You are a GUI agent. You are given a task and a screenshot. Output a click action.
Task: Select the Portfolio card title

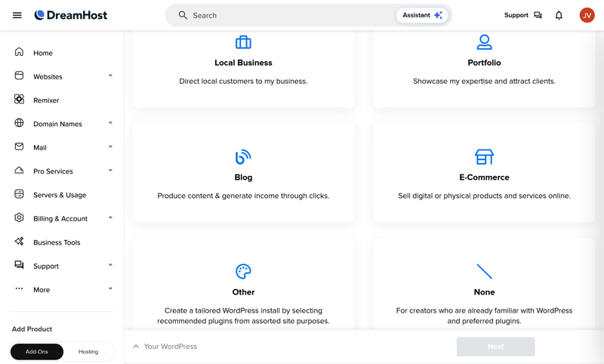coord(484,63)
